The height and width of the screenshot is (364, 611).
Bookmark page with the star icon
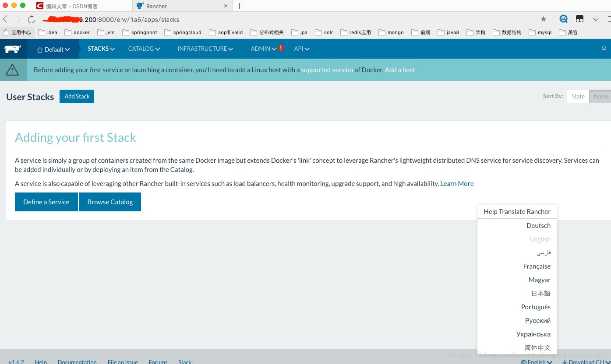544,19
